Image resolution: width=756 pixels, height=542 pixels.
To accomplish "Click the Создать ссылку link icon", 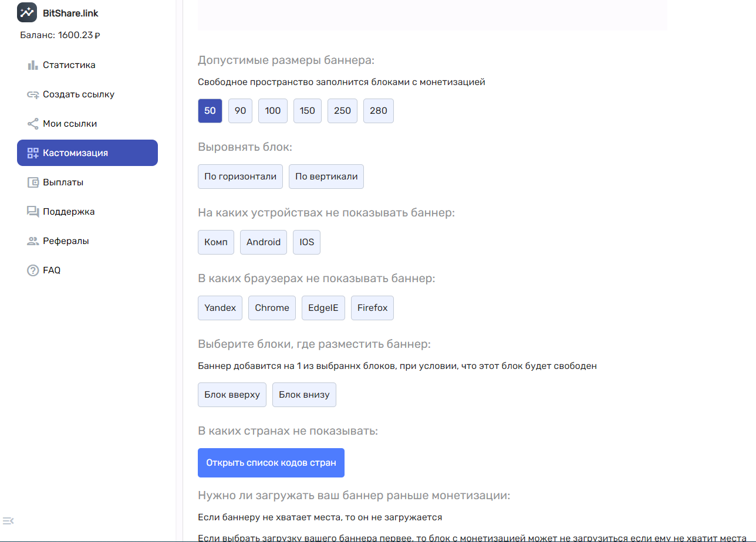I will tap(33, 94).
